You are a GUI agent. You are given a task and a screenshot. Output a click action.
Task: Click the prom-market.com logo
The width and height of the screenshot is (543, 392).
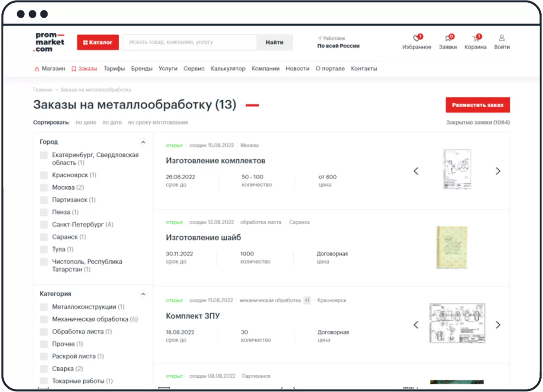point(50,42)
